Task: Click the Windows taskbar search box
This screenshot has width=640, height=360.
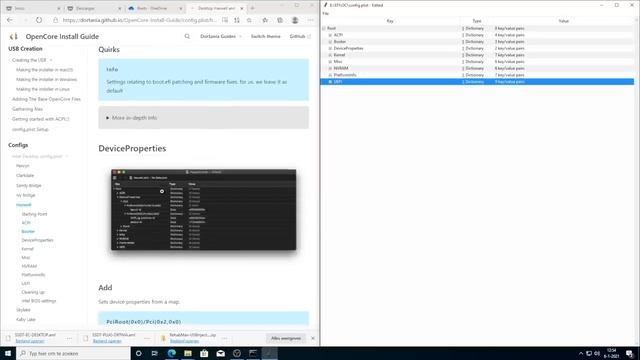Action: [73, 353]
